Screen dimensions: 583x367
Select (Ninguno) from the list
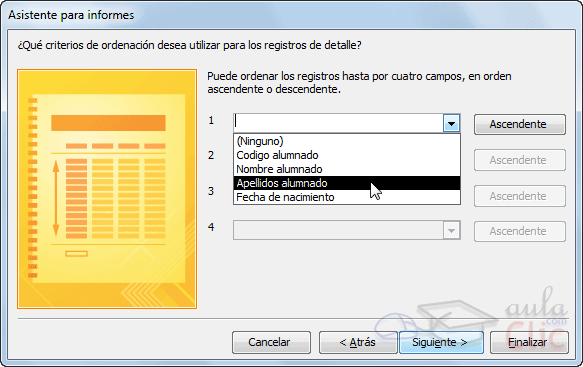[x=347, y=141]
